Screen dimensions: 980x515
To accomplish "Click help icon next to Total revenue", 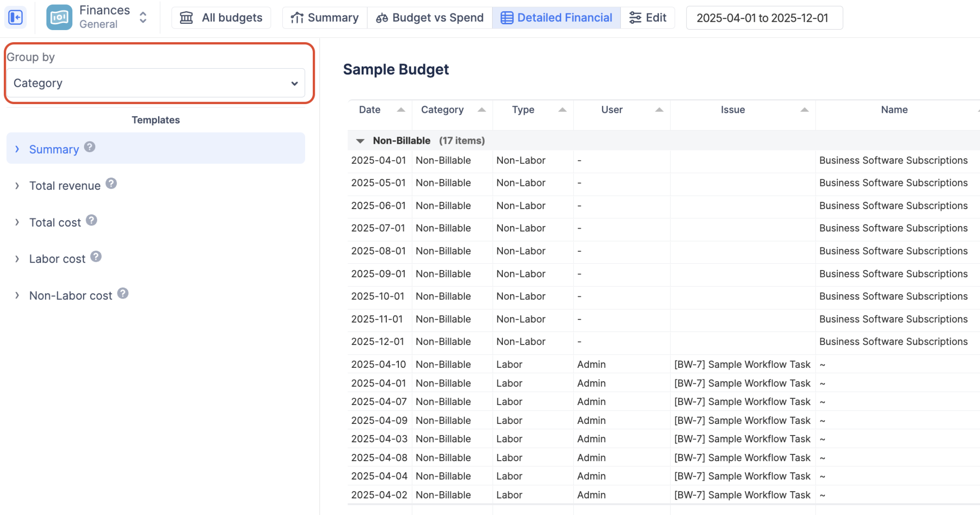I will pyautogui.click(x=111, y=184).
